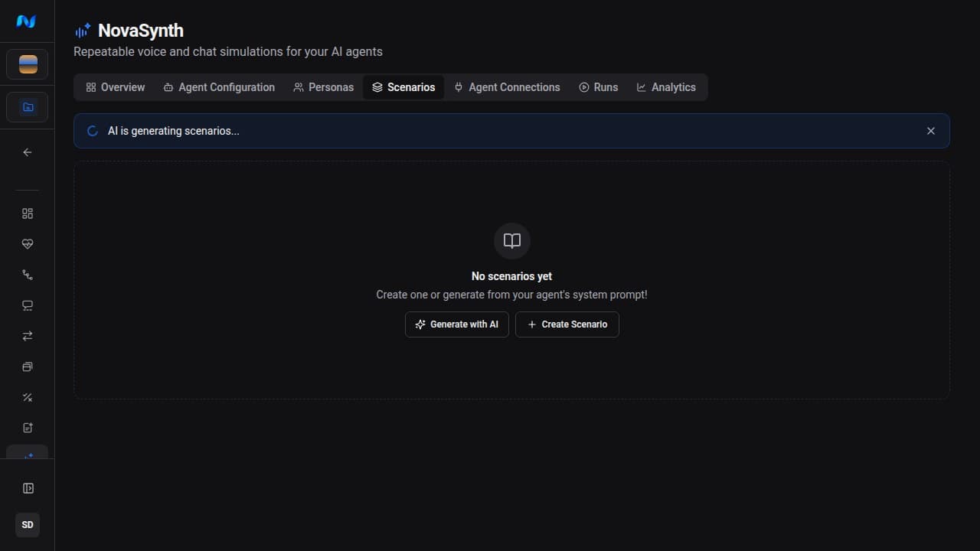Open the document export icon in sidebar
980x551 pixels.
pos(28,428)
